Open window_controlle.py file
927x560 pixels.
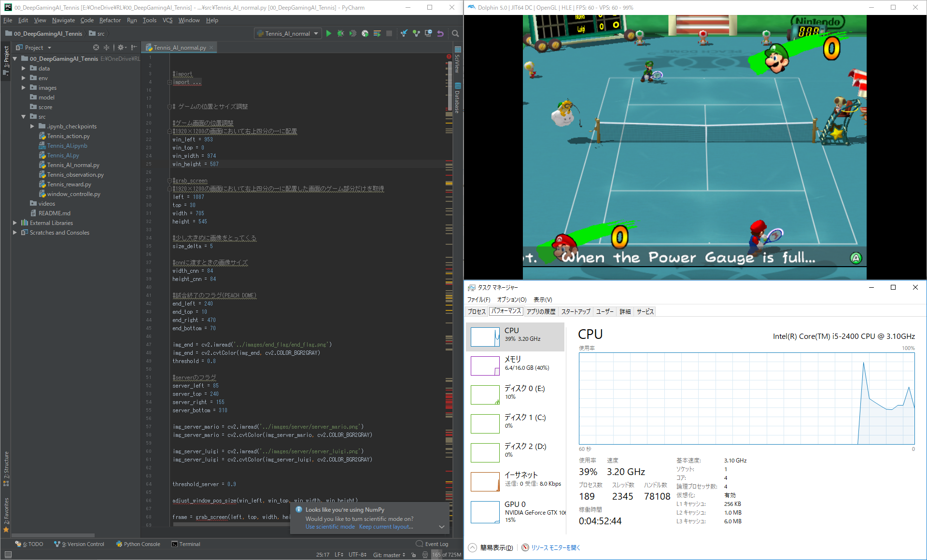click(73, 194)
